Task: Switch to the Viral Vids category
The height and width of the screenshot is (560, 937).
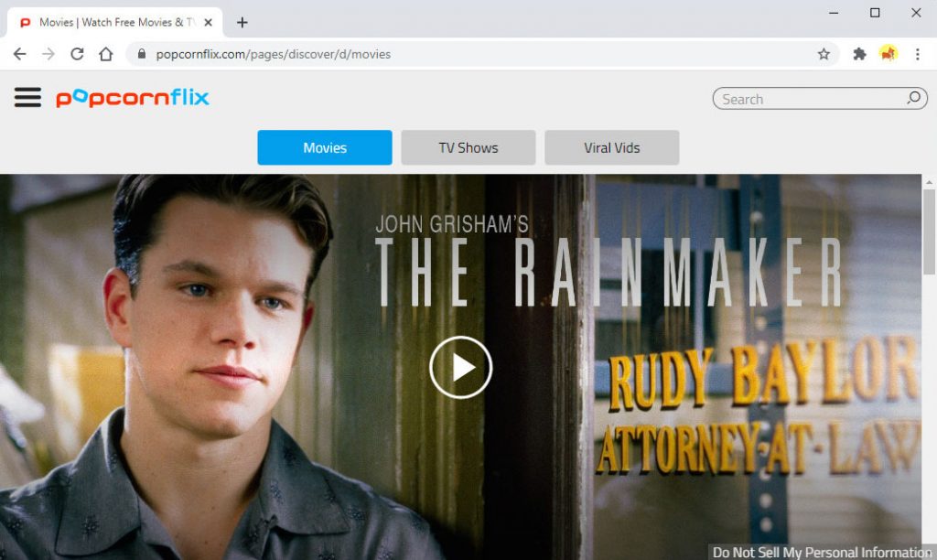Action: click(x=612, y=147)
